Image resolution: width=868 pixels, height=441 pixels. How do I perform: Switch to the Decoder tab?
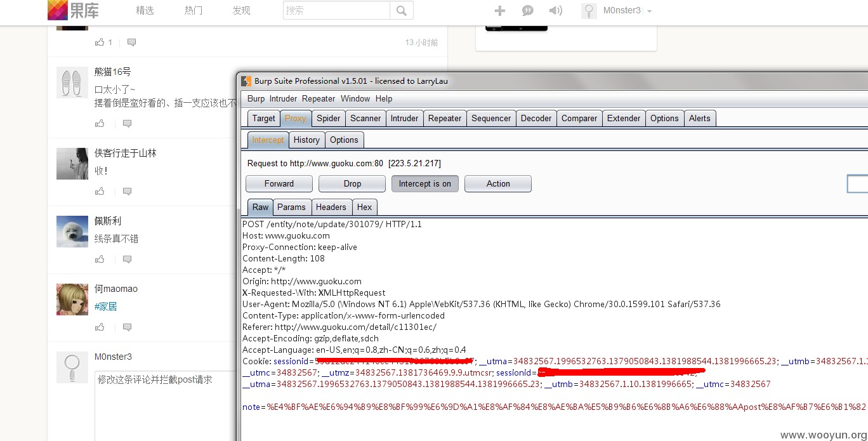[536, 118]
